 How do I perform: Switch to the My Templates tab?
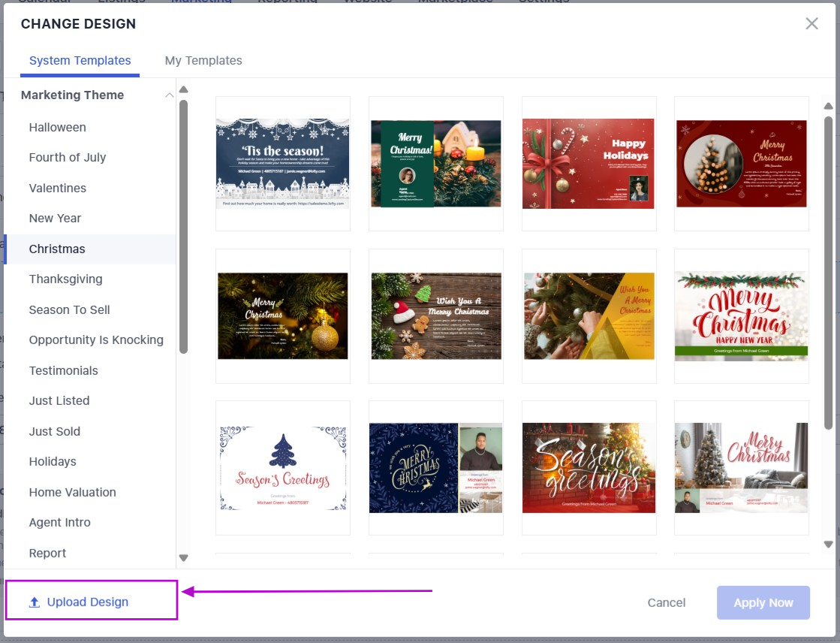(203, 60)
